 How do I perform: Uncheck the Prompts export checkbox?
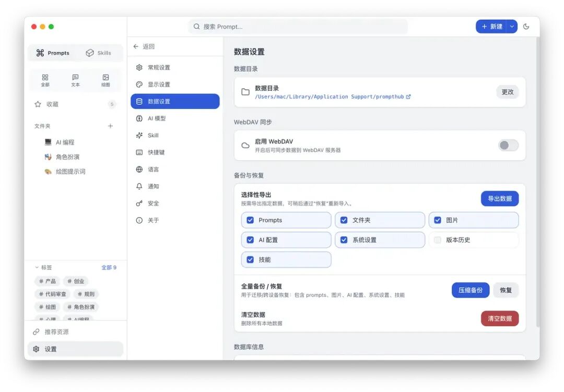pos(250,220)
